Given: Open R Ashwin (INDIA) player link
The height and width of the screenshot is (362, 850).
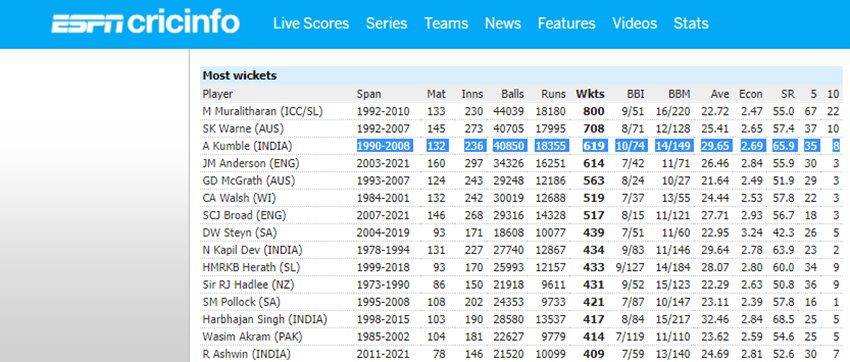Looking at the screenshot, I should coord(246,354).
